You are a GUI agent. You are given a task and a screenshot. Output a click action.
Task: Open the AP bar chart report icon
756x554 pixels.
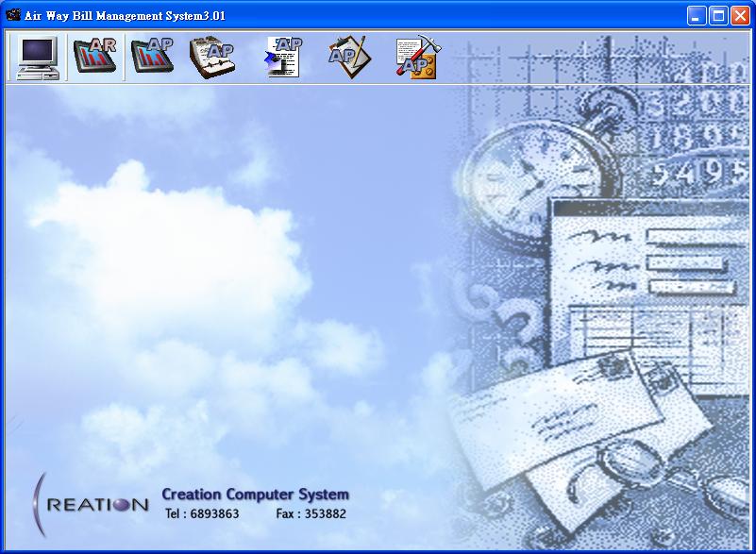click(x=153, y=57)
